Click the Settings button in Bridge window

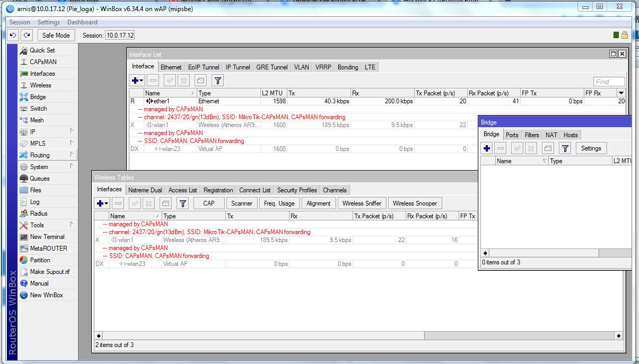(591, 148)
